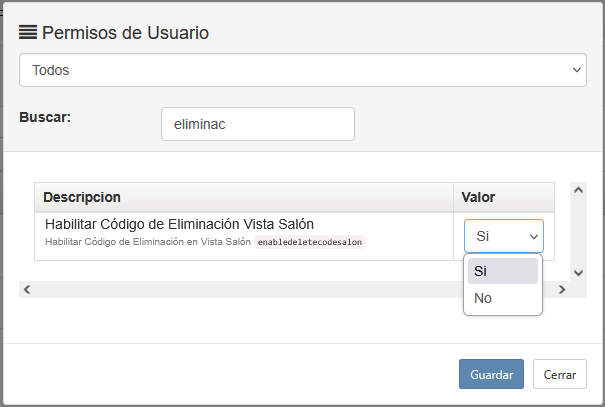Click the left arrow of horizontal scrollbar
The height and width of the screenshot is (407, 605).
pos(27,289)
